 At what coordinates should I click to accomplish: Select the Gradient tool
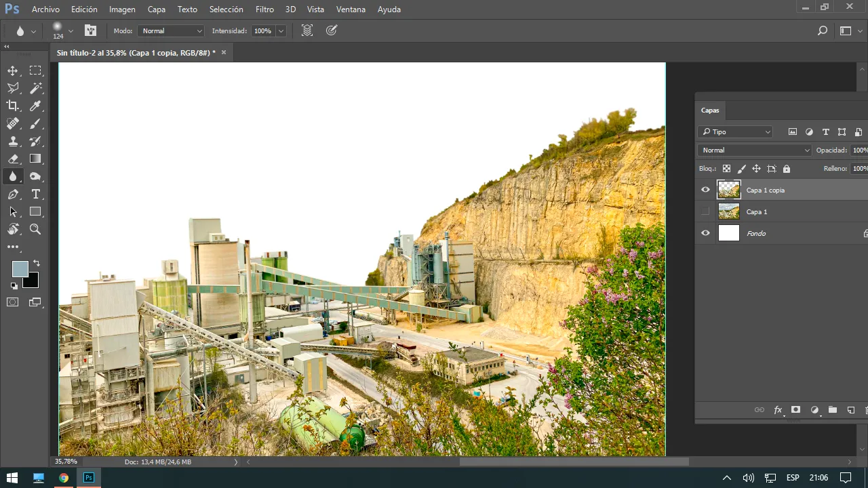[35, 159]
